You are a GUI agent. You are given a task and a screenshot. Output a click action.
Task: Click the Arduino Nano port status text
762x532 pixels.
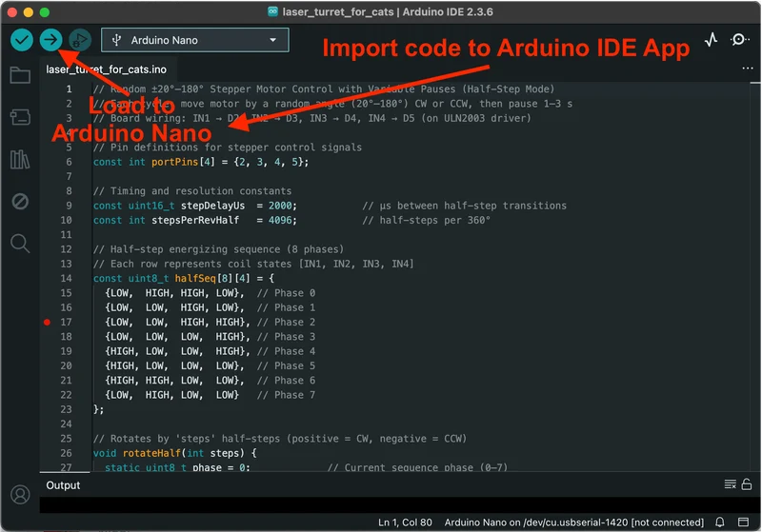574,522
